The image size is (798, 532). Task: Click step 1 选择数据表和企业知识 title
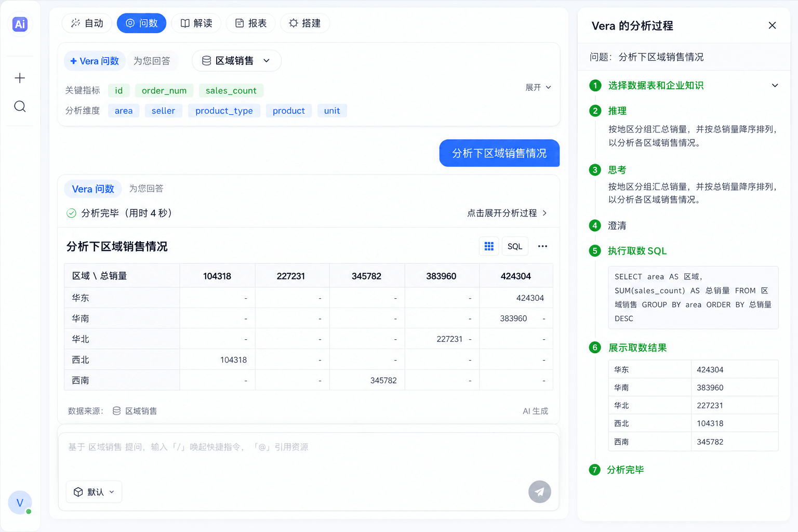coord(656,86)
